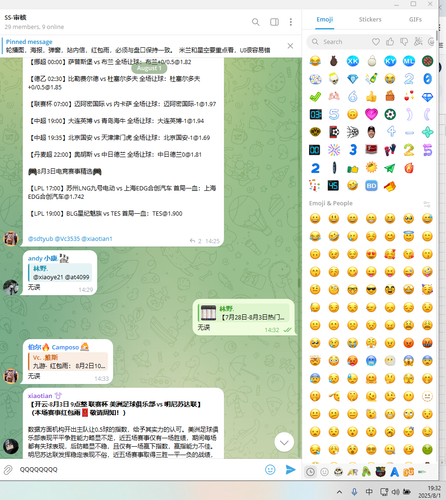Jump to recent emoji section

(310, 472)
